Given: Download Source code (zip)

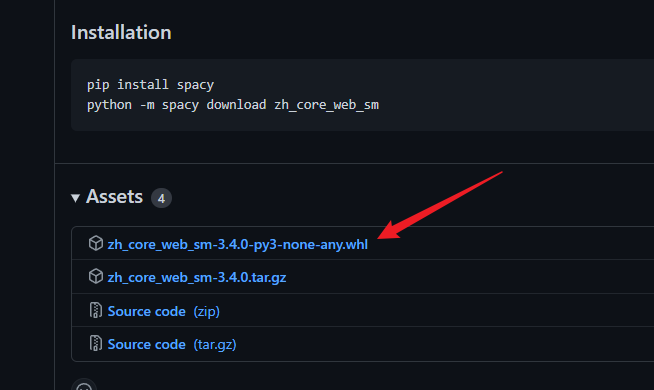Looking at the screenshot, I should (x=164, y=311).
